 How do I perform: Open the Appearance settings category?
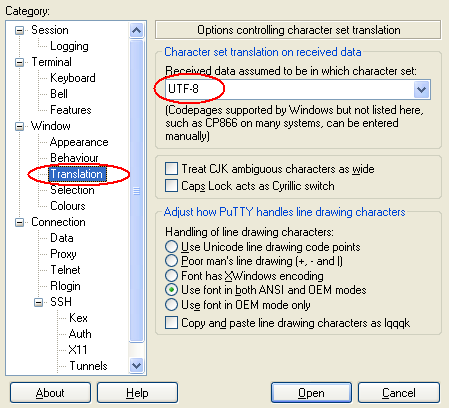coord(79,142)
